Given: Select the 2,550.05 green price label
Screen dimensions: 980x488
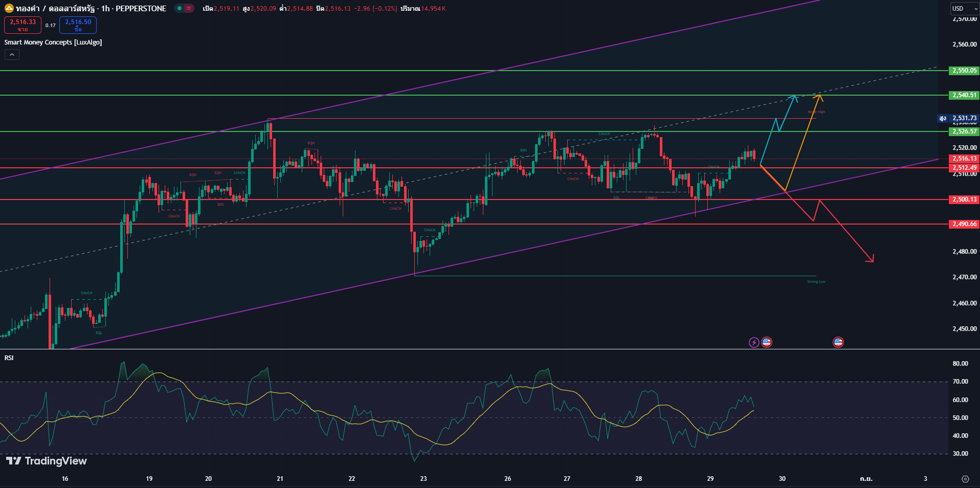Looking at the screenshot, I should coord(964,71).
